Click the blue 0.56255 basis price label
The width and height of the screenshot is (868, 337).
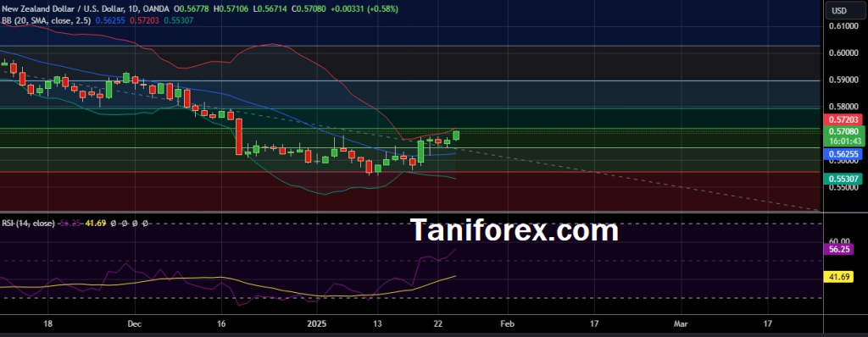843,156
